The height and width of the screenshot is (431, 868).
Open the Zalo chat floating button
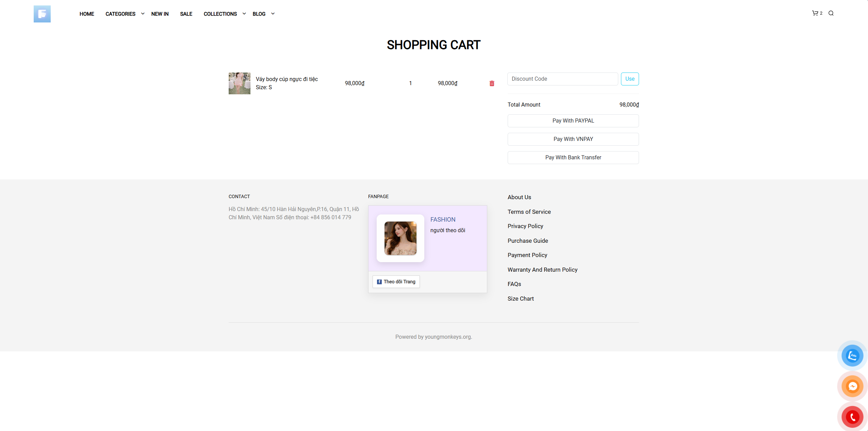click(x=852, y=356)
